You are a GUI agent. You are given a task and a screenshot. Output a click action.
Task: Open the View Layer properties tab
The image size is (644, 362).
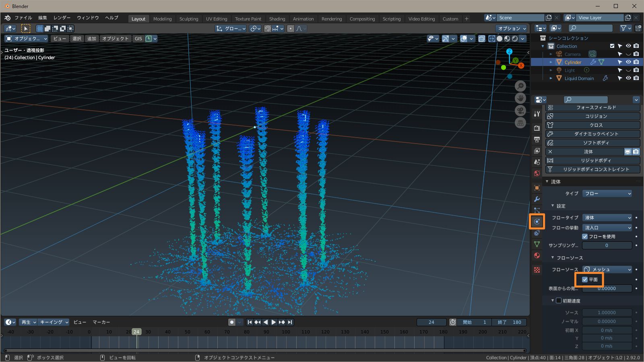(537, 151)
